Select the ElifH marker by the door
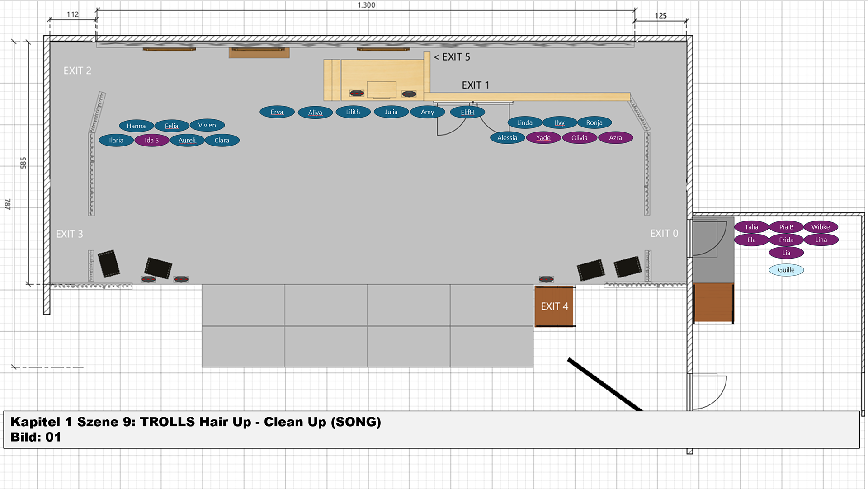Viewport: 868px width, 489px height. [467, 112]
